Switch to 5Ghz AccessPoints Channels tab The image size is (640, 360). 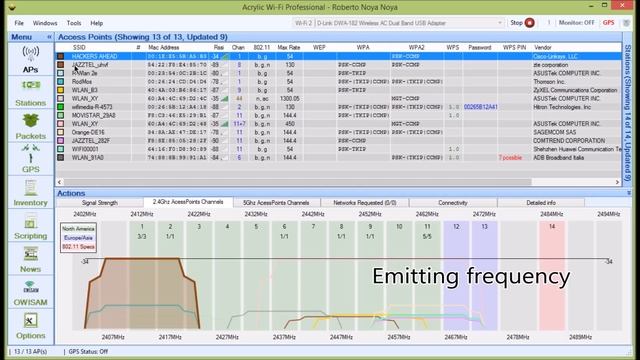pos(276,202)
